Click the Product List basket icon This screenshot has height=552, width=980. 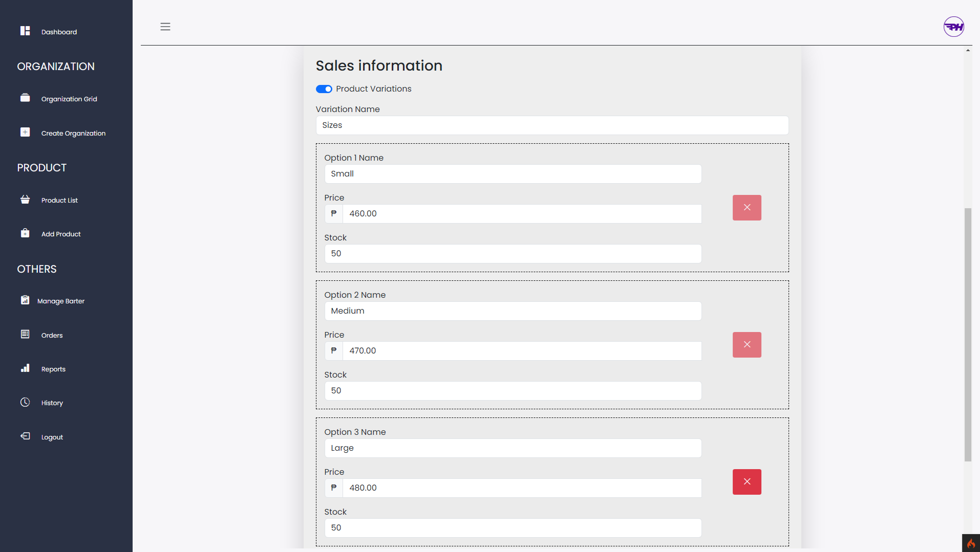click(x=25, y=200)
